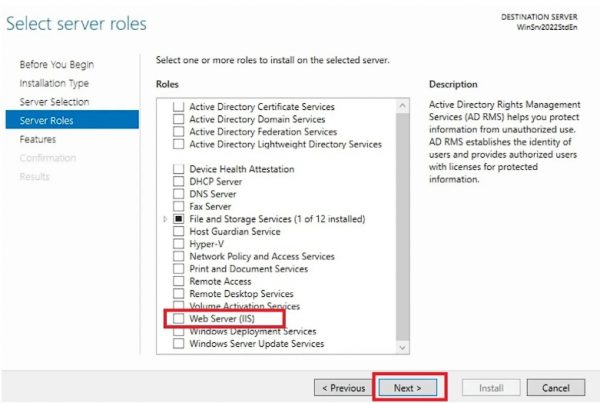Switch to the Server Selection step

click(x=54, y=102)
